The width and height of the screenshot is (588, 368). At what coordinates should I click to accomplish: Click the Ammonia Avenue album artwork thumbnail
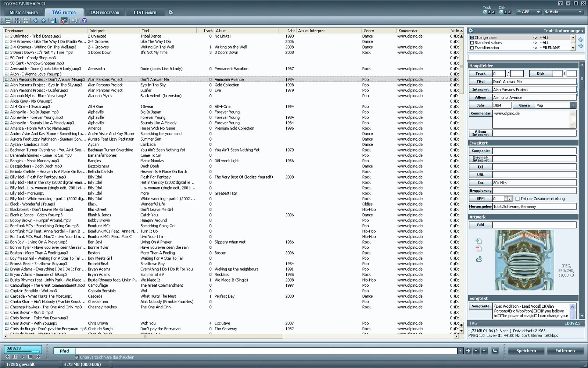pos(524,261)
